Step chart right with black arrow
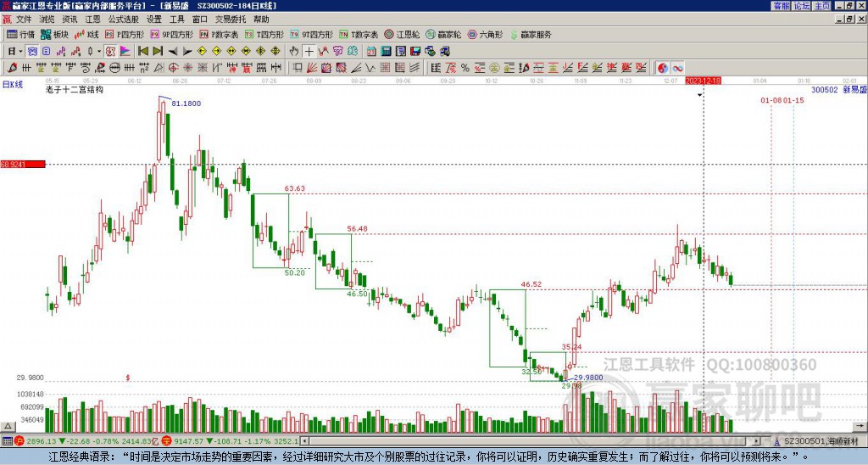The width and height of the screenshot is (868, 465). pos(187,52)
